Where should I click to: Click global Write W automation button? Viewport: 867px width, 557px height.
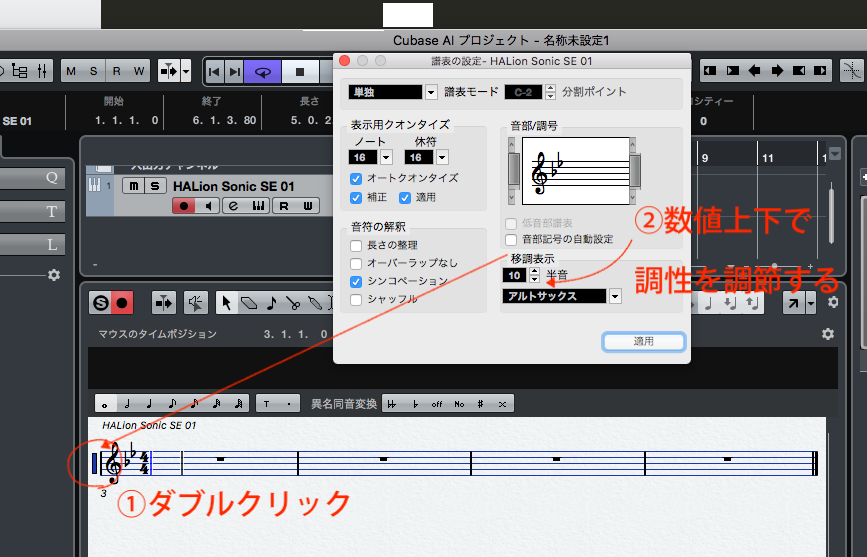pos(139,71)
